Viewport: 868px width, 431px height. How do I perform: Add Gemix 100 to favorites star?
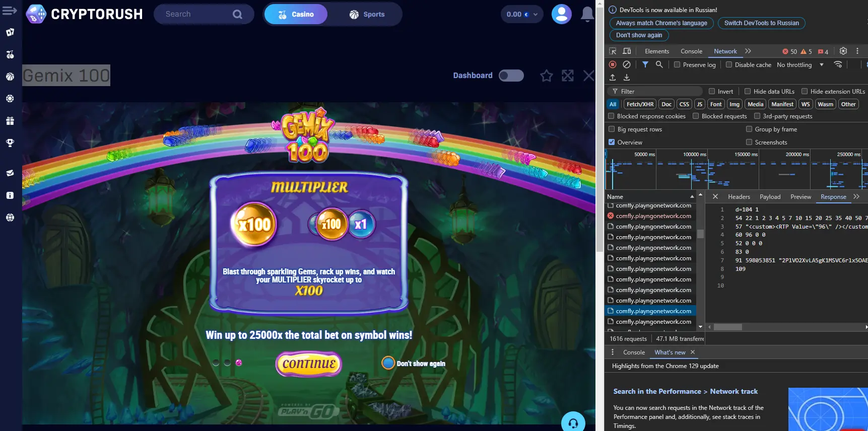pos(547,76)
